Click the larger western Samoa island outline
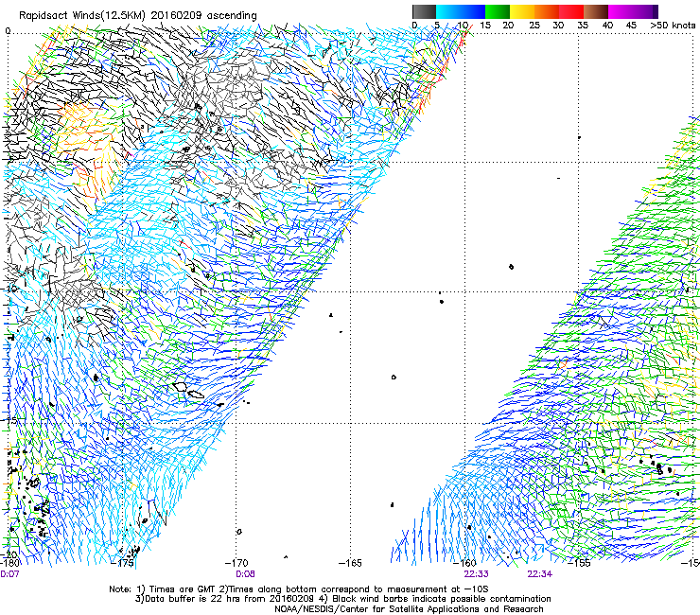The width and height of the screenshot is (700, 615). 180,386
